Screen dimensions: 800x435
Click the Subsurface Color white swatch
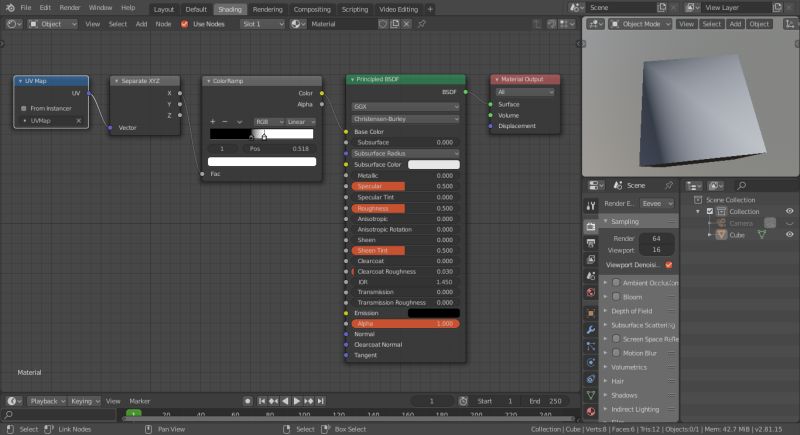pyautogui.click(x=434, y=164)
